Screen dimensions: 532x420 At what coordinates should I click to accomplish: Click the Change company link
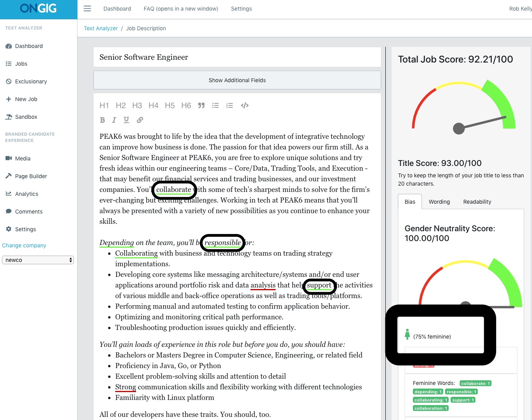(24, 245)
